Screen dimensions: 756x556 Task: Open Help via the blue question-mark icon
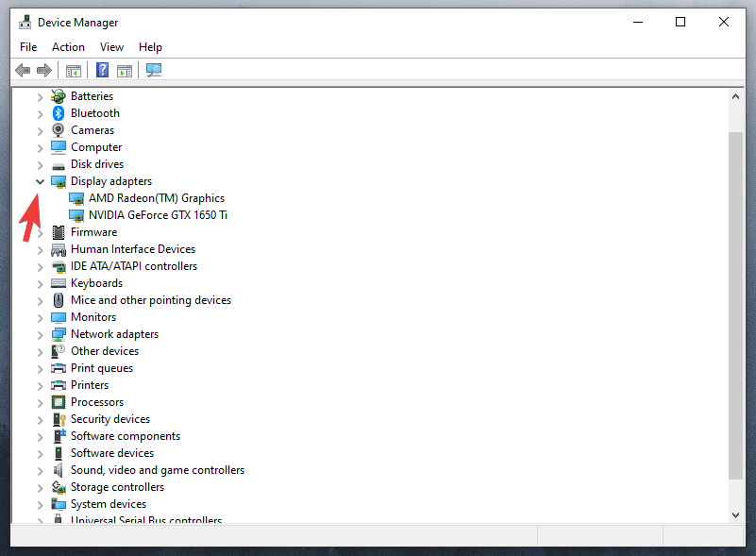tap(102, 71)
